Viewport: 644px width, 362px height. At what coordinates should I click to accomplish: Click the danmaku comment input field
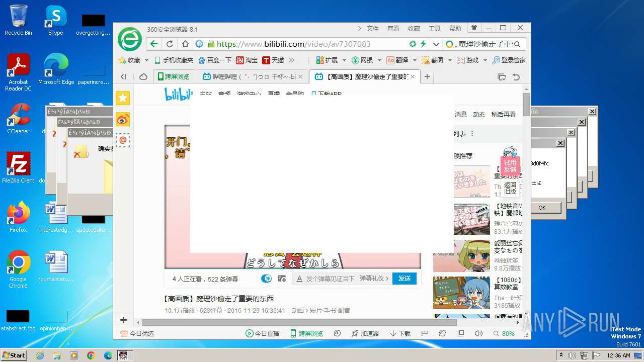[330, 279]
